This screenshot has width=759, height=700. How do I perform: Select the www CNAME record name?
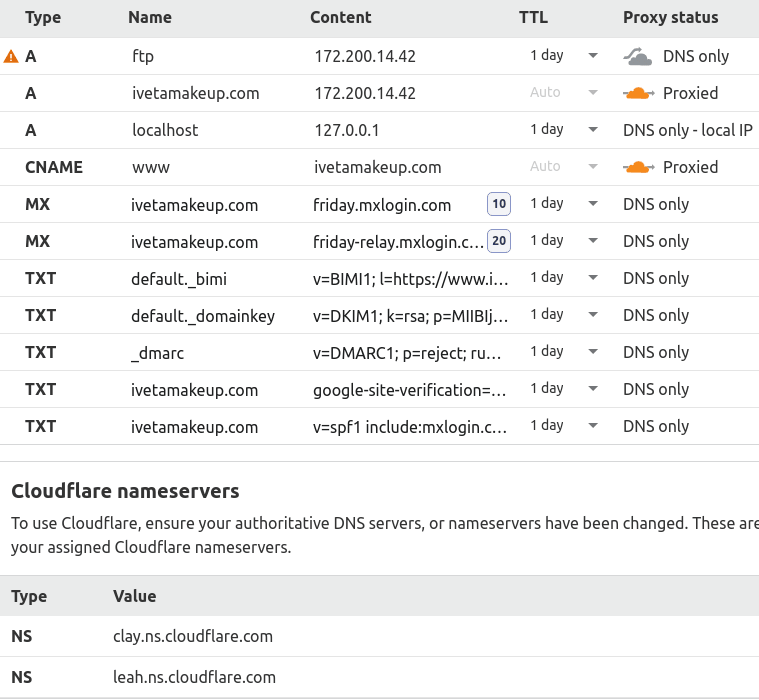coord(151,167)
